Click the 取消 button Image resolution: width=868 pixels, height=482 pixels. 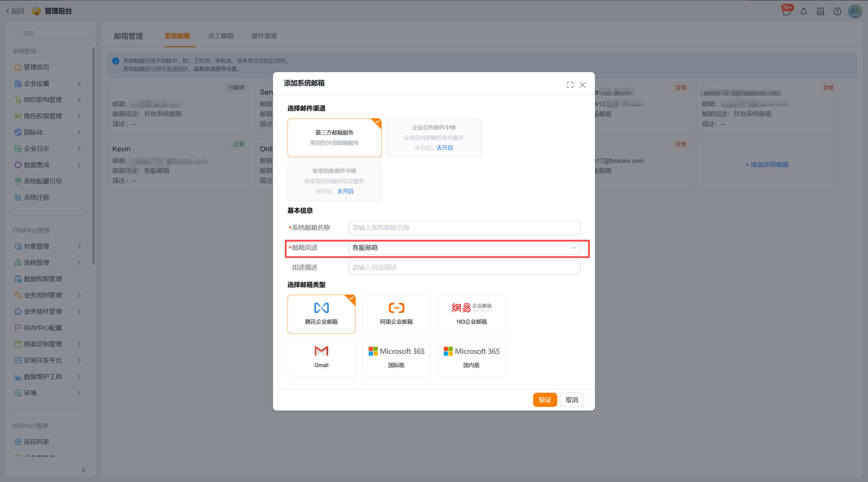click(572, 400)
